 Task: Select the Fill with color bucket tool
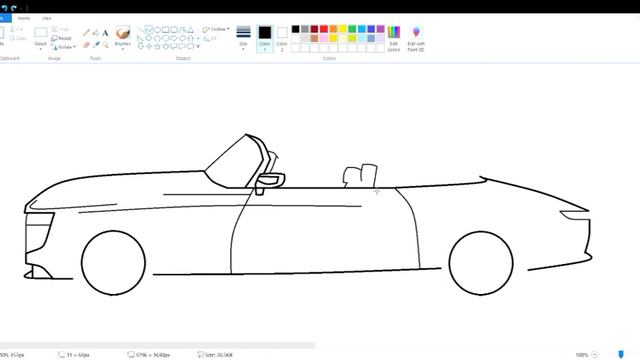[x=96, y=33]
